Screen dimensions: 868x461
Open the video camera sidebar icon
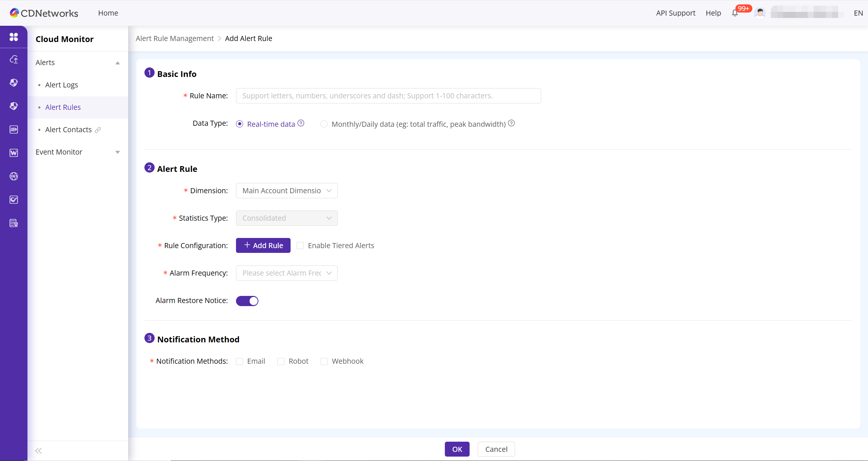tap(14, 129)
